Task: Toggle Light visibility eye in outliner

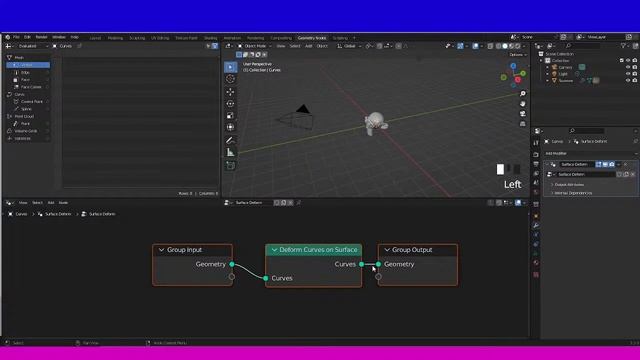Action: (628, 74)
